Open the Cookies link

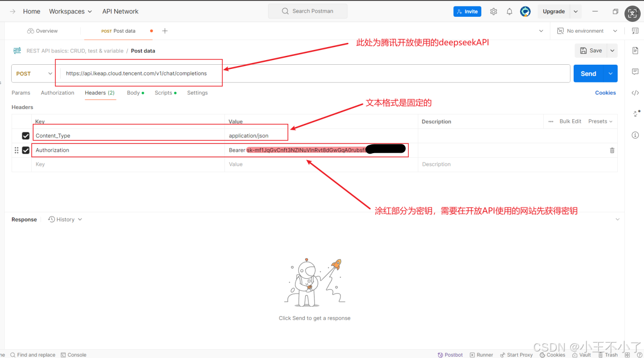click(605, 93)
